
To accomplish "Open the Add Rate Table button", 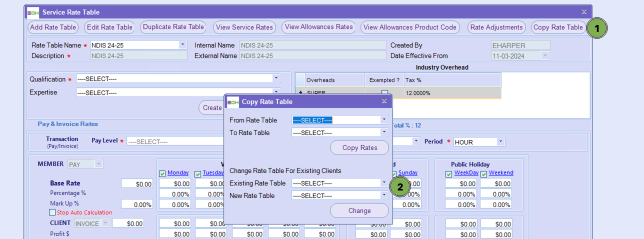I will [53, 27].
